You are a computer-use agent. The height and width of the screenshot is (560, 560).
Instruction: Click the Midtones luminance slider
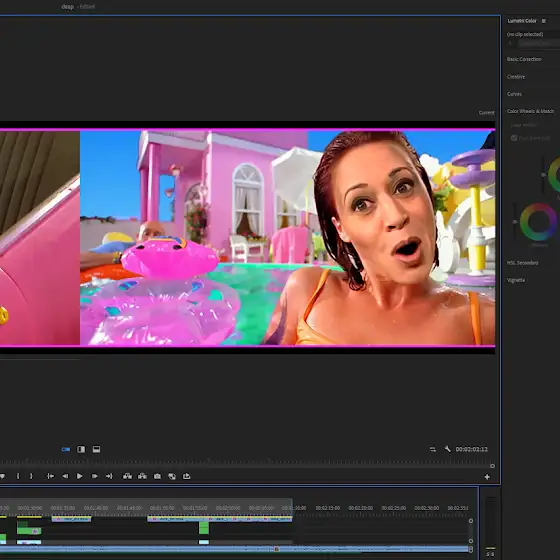[543, 175]
